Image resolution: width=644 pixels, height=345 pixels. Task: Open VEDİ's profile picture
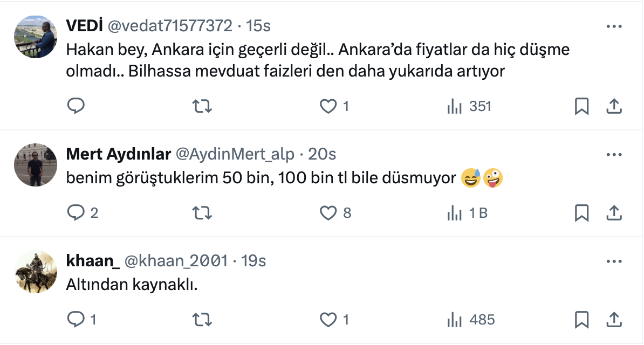click(35, 37)
